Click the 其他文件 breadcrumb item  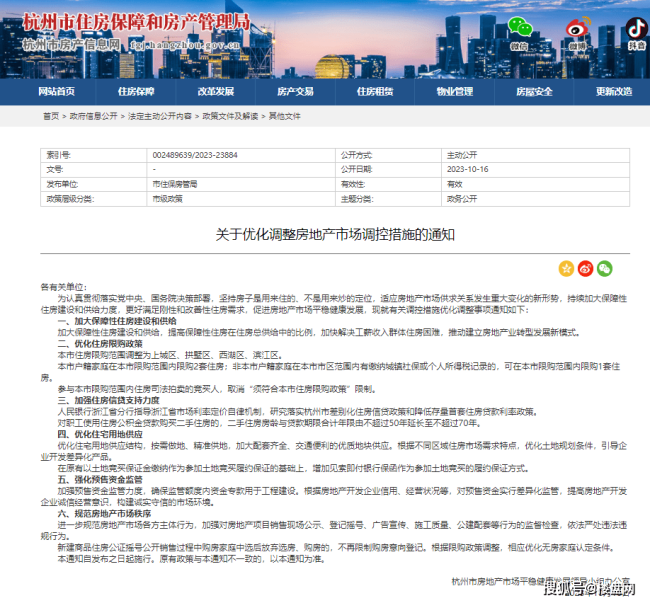284,117
